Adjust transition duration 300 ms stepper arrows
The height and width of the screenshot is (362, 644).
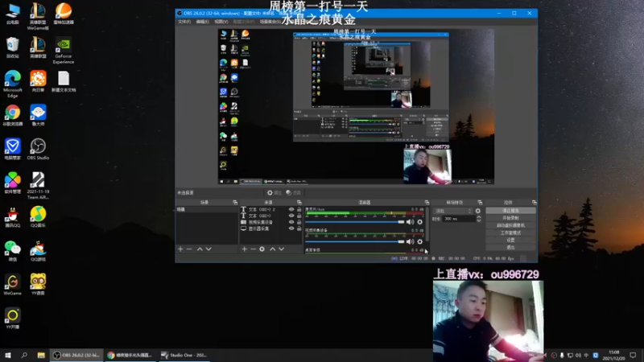[478, 219]
